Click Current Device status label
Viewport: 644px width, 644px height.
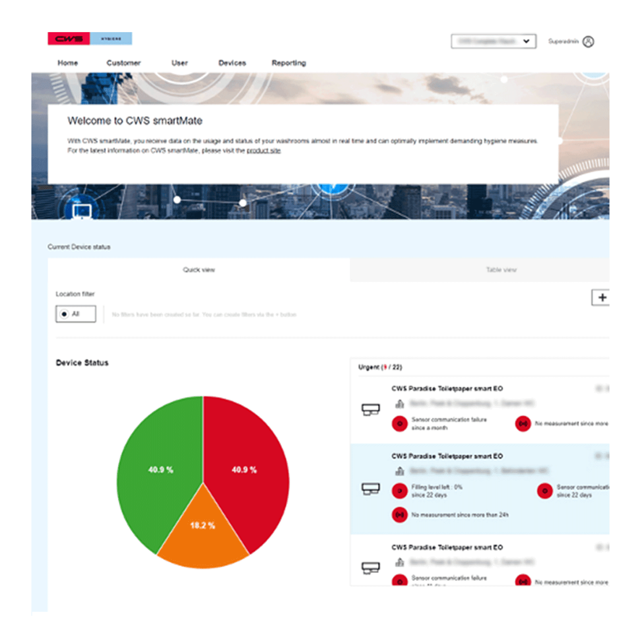tap(79, 247)
